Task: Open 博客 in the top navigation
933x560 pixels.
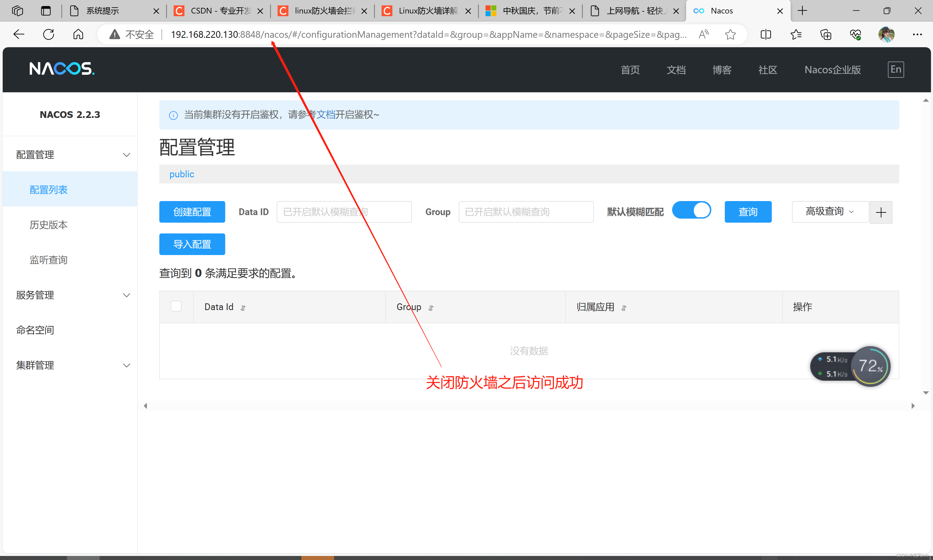Action: click(x=722, y=70)
